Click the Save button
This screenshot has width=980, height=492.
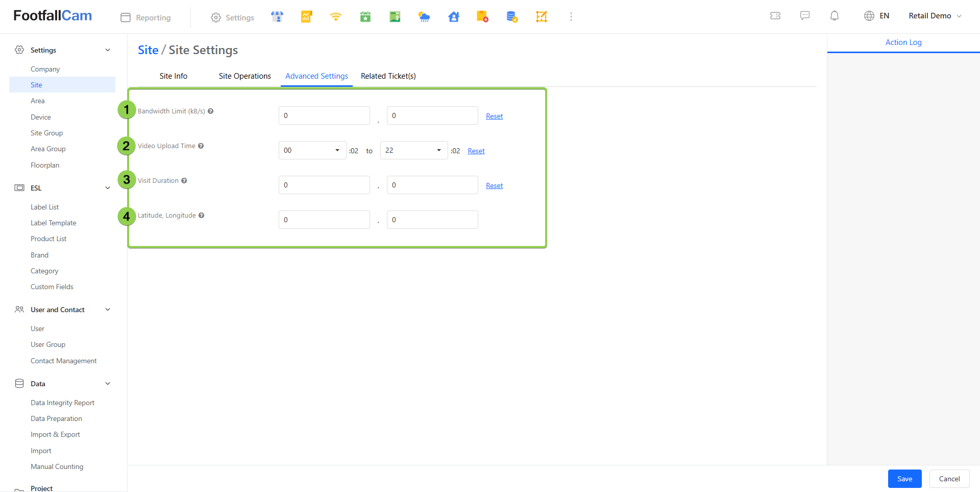(904, 479)
